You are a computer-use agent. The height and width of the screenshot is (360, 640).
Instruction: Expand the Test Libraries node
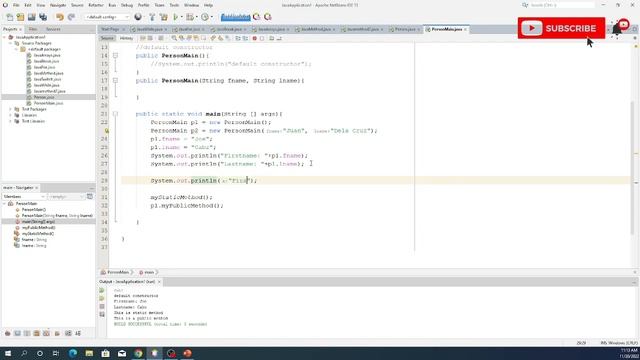coord(10,121)
